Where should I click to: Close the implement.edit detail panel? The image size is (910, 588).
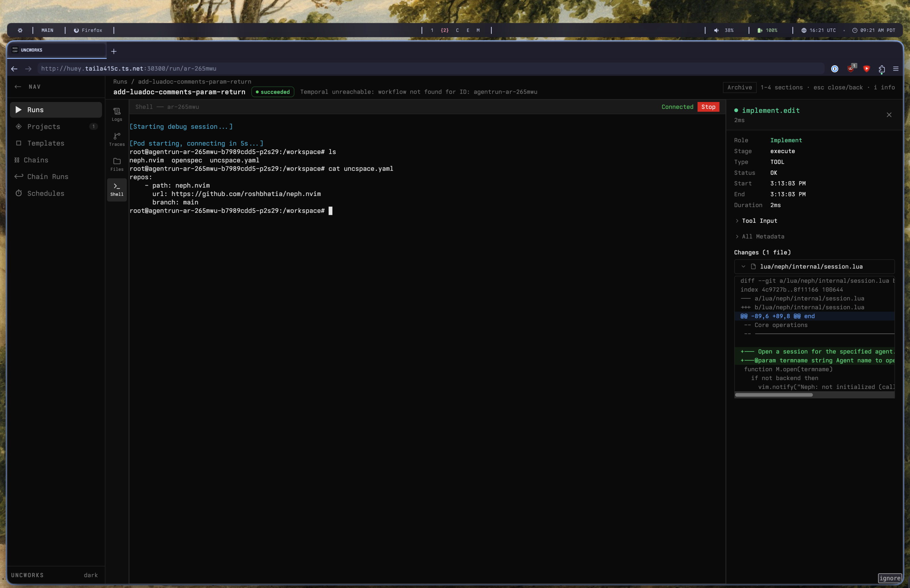tap(889, 115)
